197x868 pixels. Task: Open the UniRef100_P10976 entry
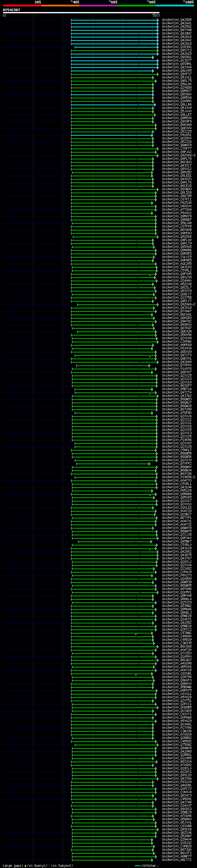click(x=176, y=369)
